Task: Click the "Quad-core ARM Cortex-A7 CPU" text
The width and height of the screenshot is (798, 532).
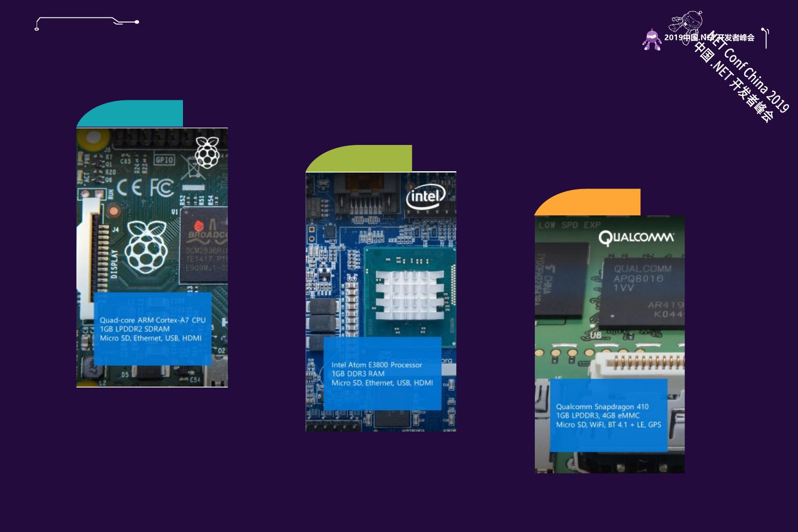Action: click(x=152, y=320)
